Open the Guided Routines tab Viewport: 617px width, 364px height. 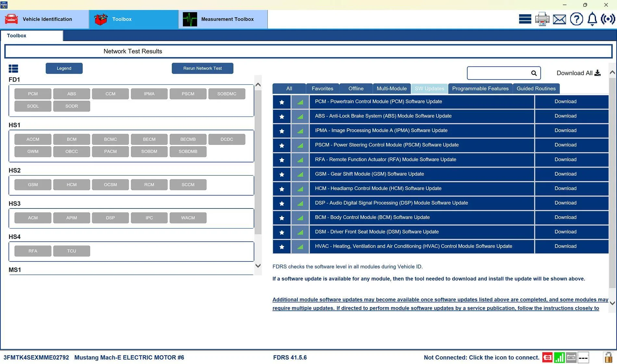pyautogui.click(x=536, y=89)
